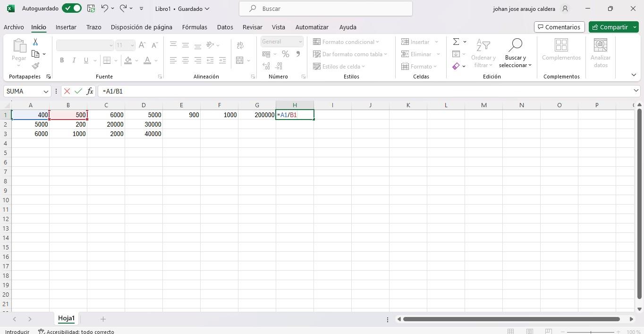The height and width of the screenshot is (334, 644).
Task: Click the Save icon in title bar
Action: [x=91, y=9]
